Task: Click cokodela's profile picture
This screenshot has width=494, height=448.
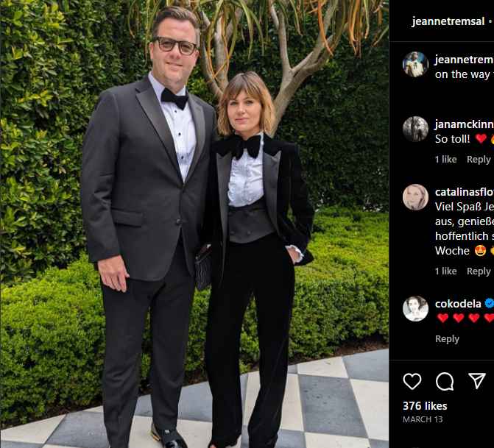Action: tap(415, 308)
